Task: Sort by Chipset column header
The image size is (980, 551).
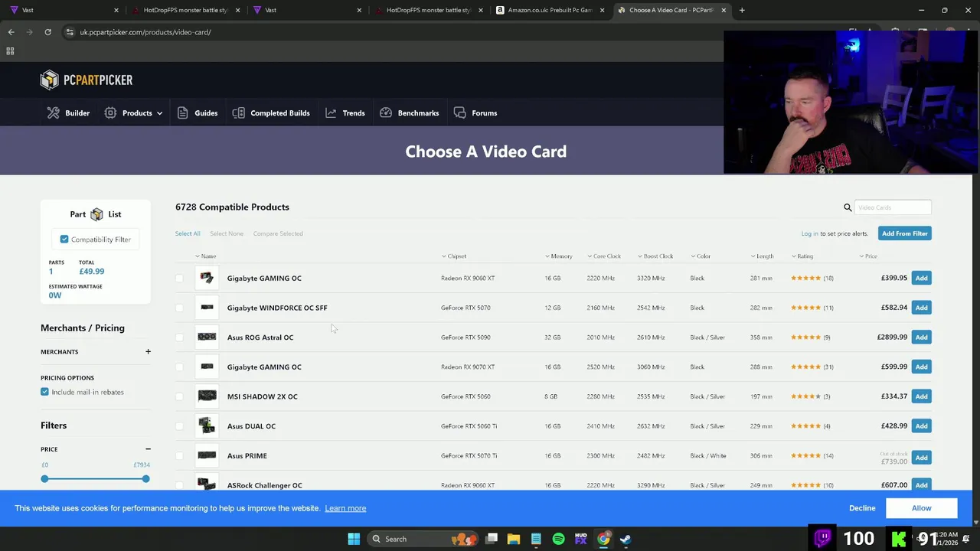Action: [x=454, y=256]
